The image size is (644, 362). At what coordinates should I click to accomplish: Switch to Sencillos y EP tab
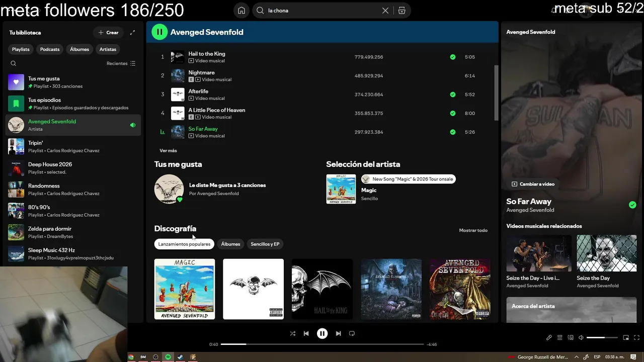[265, 244]
